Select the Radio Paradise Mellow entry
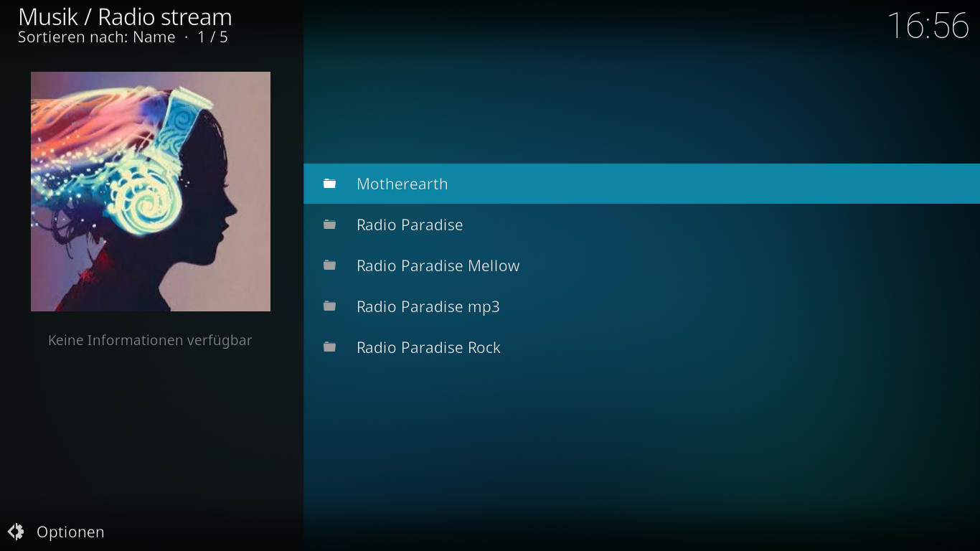This screenshot has height=551, width=980. 641,265
